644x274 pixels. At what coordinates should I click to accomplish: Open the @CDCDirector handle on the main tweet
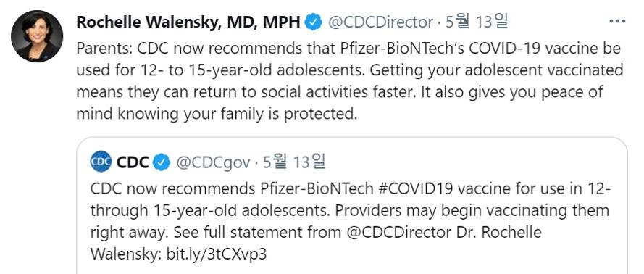(380, 22)
